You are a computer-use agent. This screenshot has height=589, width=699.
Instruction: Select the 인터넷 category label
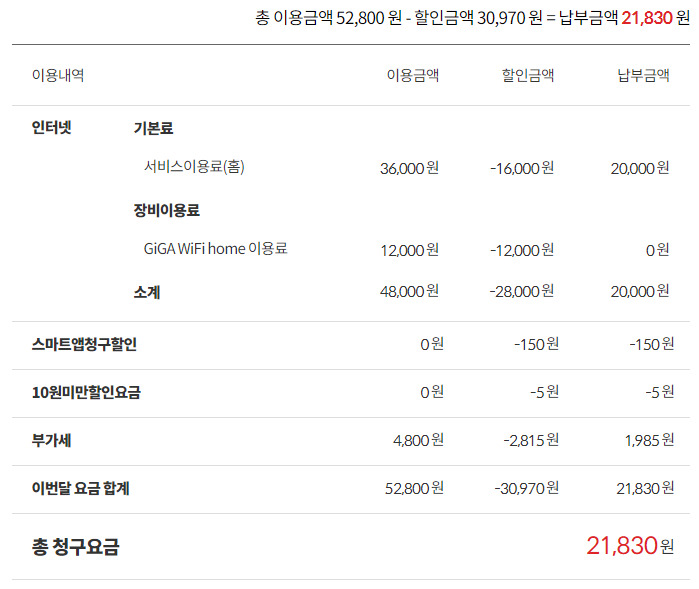click(x=52, y=128)
